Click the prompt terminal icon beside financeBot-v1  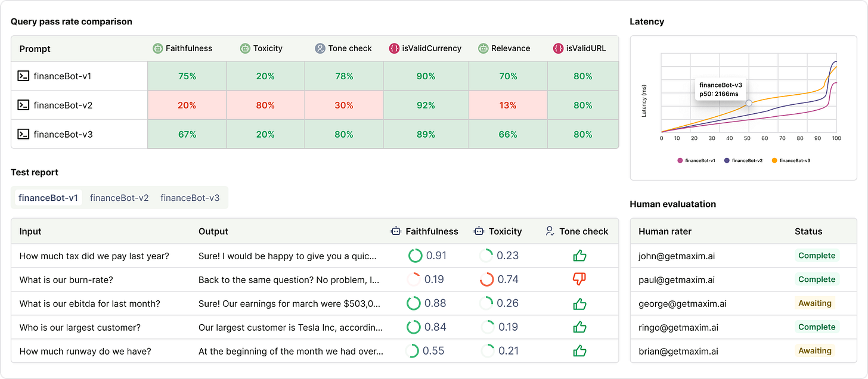tap(23, 76)
